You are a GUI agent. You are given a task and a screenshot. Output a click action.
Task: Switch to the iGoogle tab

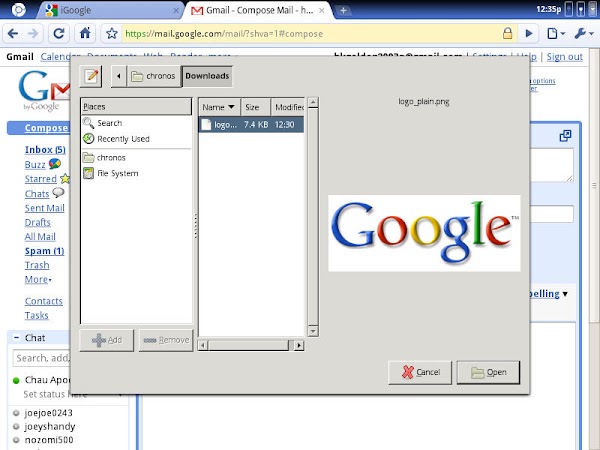tap(111, 10)
